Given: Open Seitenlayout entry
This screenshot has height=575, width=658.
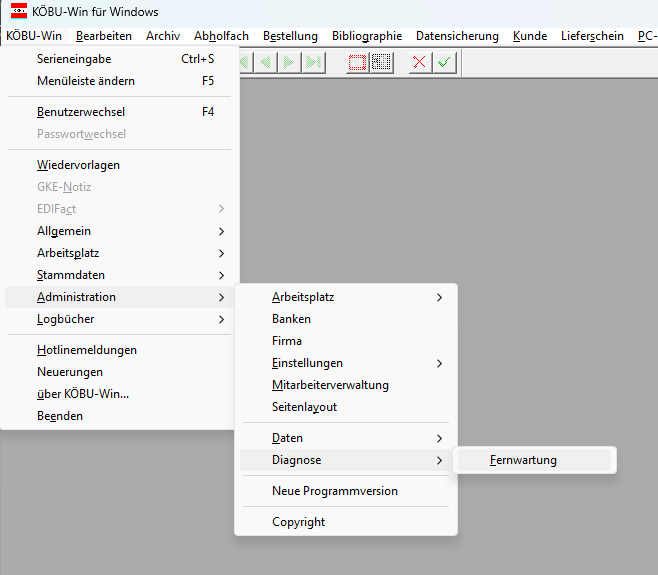Looking at the screenshot, I should coord(346,407).
